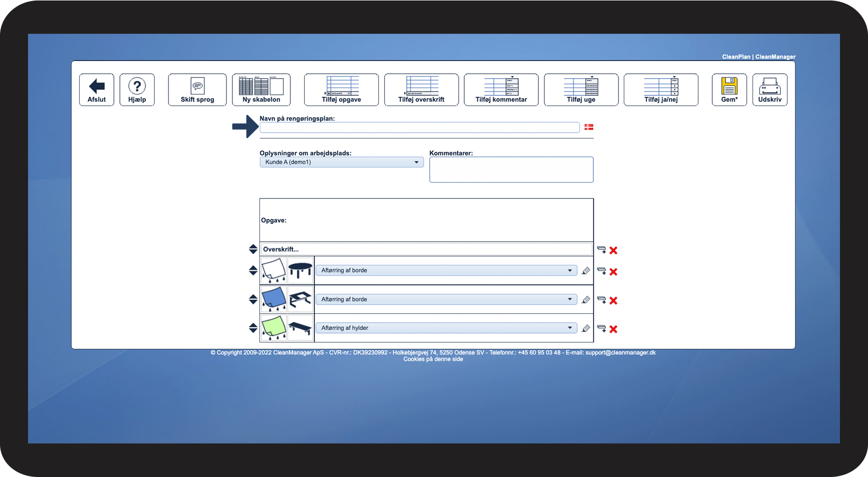Click the Afslut back arrow button
The height and width of the screenshot is (477, 868).
(97, 89)
